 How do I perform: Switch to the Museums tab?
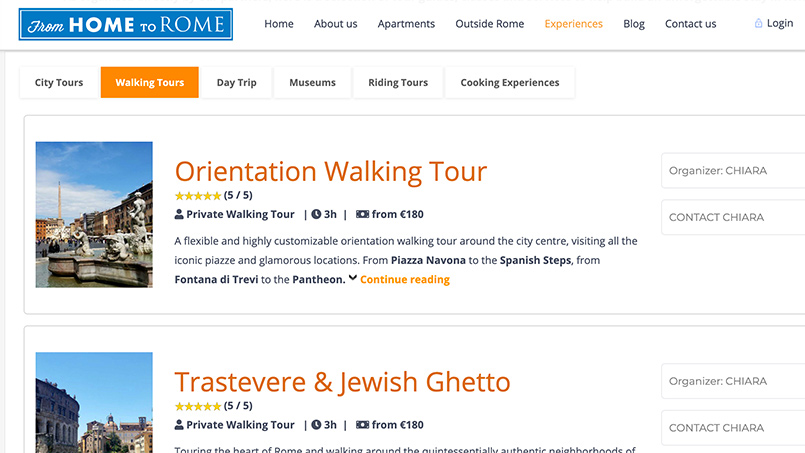(312, 82)
